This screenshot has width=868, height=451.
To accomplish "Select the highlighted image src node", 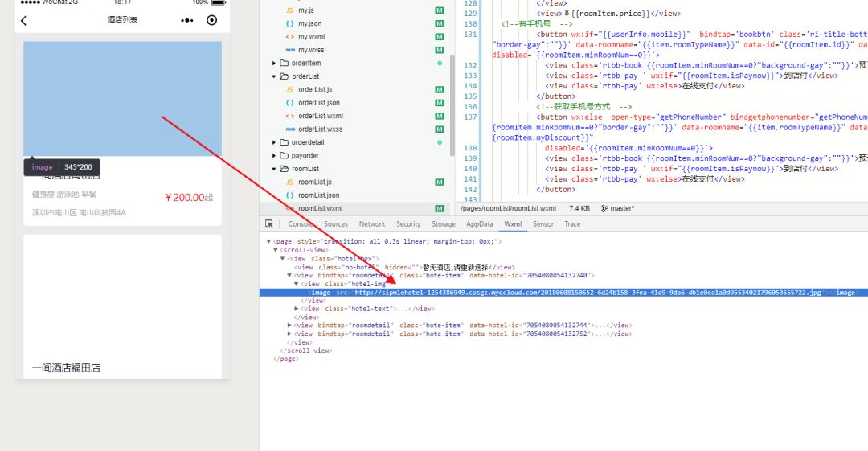I will 563,293.
